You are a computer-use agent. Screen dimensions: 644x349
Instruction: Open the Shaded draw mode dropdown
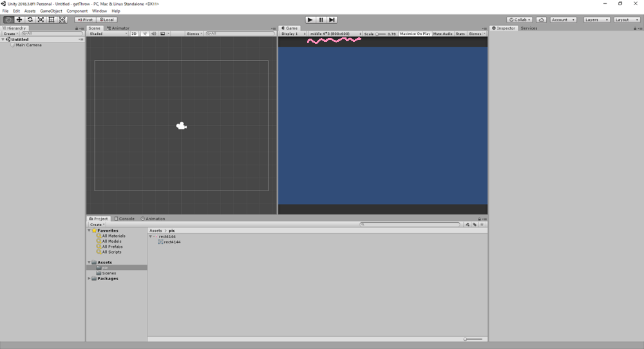(x=108, y=33)
